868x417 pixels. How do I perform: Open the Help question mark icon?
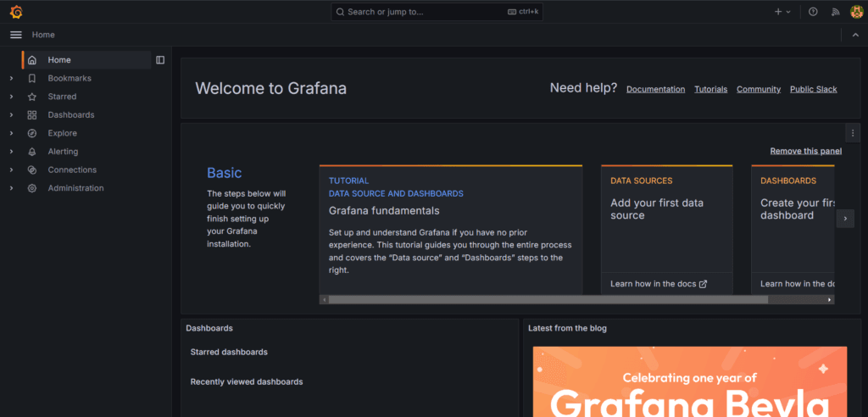point(813,12)
